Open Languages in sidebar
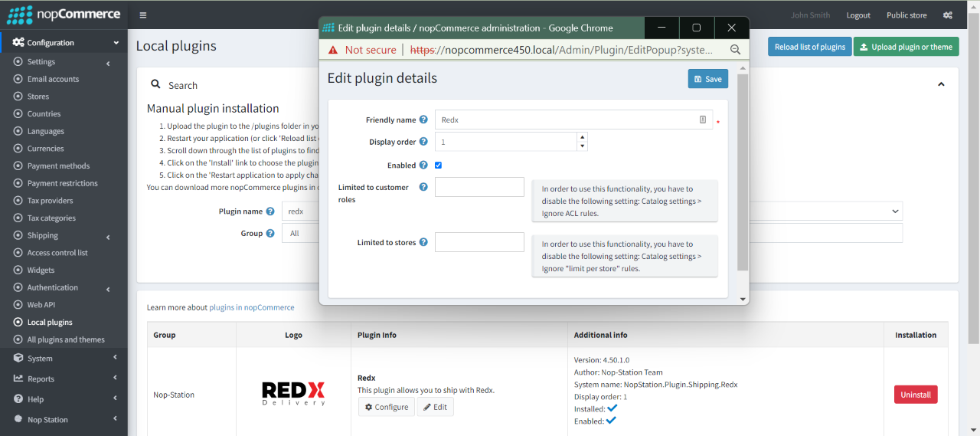The image size is (980, 436). 46,131
